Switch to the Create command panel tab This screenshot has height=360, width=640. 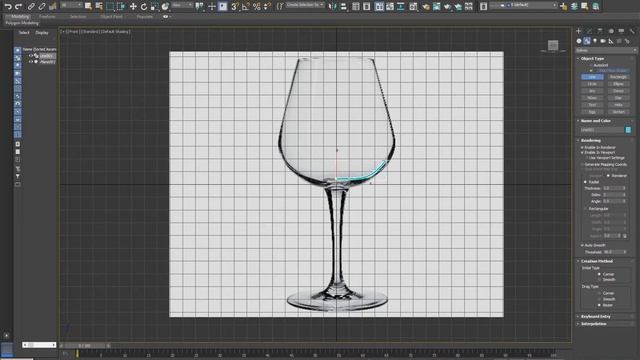pos(579,31)
